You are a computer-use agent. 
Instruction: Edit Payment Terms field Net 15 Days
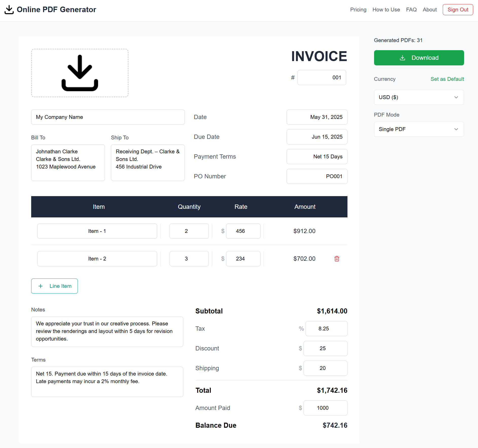(x=317, y=157)
